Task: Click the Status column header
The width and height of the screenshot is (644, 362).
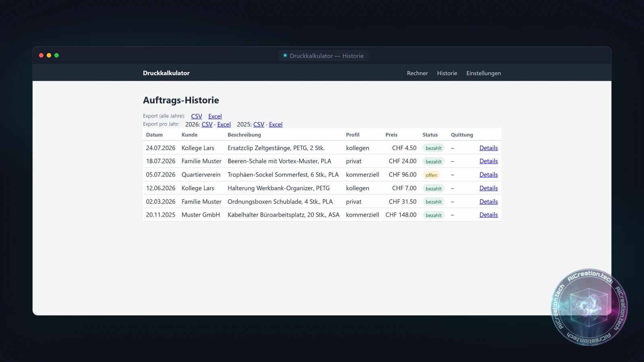Action: (x=430, y=135)
